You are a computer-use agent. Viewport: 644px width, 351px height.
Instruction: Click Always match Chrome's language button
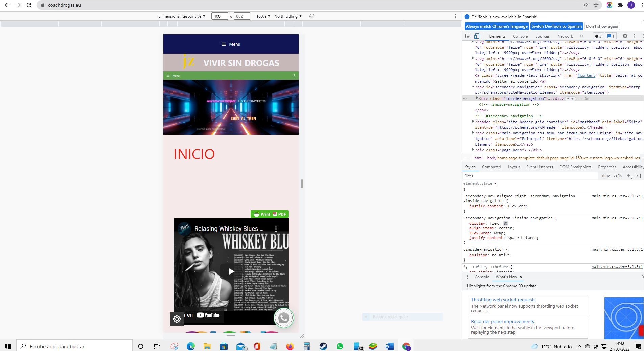click(x=497, y=26)
